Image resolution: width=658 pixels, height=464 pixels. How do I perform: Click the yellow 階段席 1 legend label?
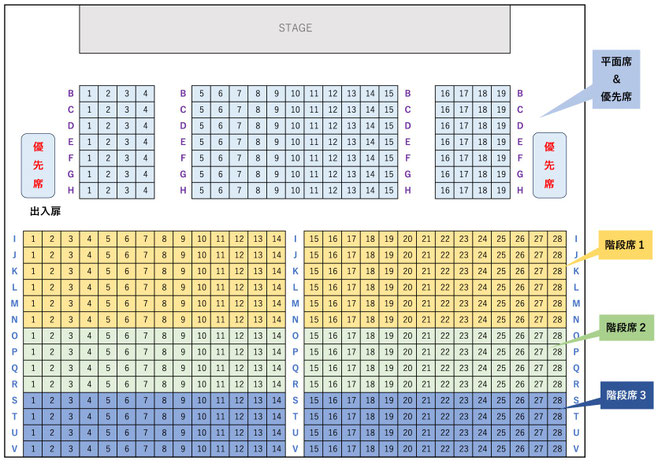(625, 244)
